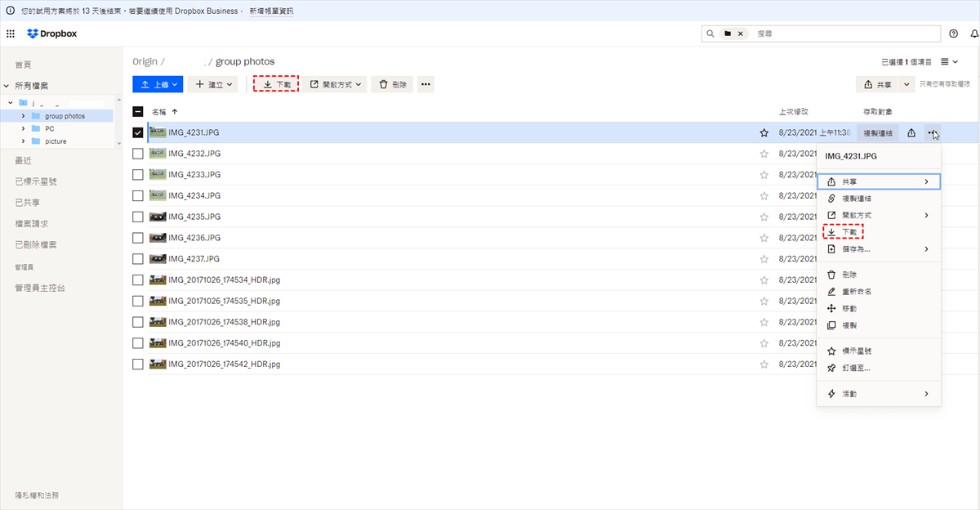
Task: Collapse the 所有檔案 section
Action: pos(7,86)
